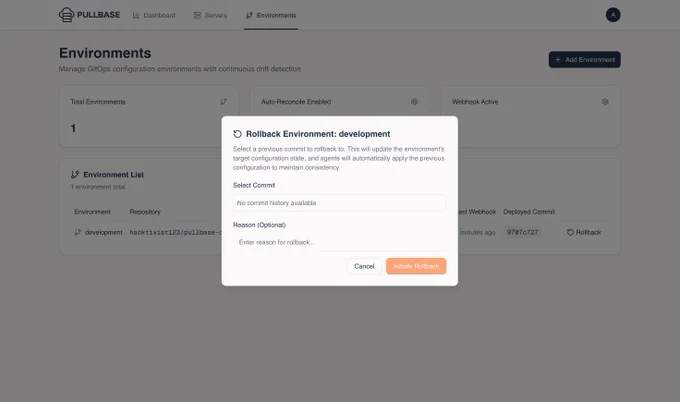Click the branch icon in Total Environments card
This screenshot has width=680, height=402.
point(223,101)
